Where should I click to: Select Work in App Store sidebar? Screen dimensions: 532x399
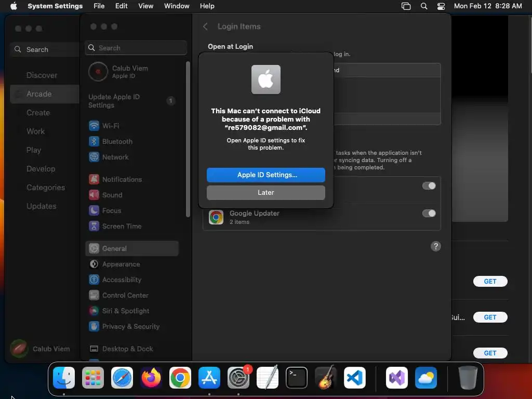click(36, 131)
